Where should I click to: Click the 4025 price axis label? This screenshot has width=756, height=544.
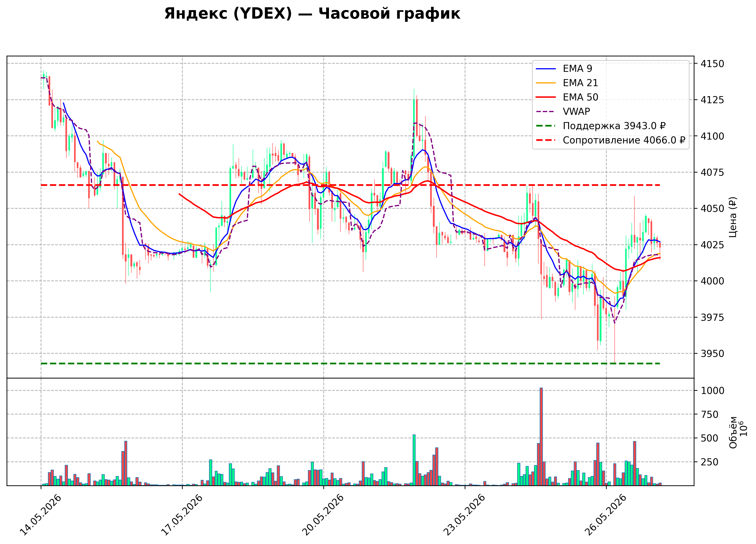[x=712, y=245]
